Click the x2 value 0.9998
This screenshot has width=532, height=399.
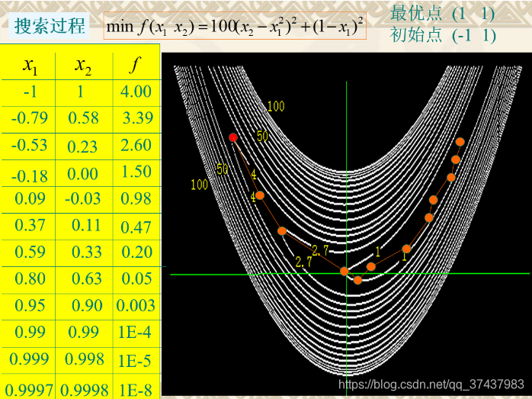pyautogui.click(x=85, y=391)
